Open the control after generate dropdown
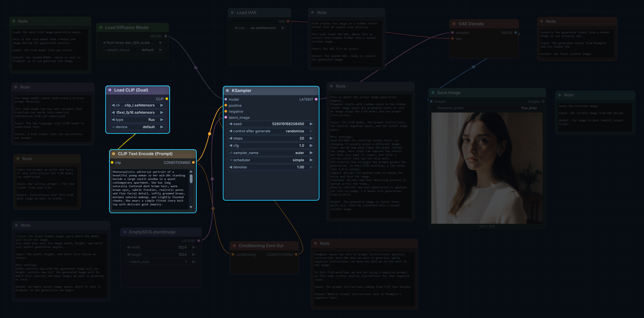 [271, 131]
